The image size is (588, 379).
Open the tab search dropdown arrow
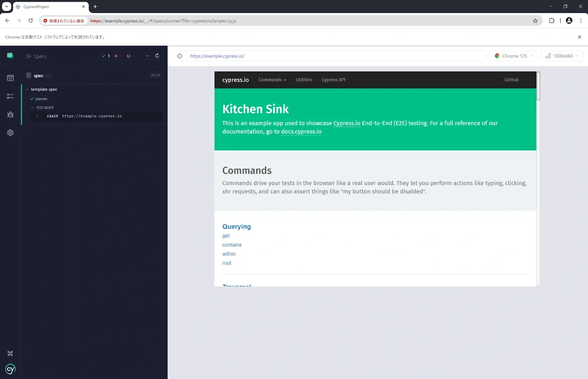7,7
